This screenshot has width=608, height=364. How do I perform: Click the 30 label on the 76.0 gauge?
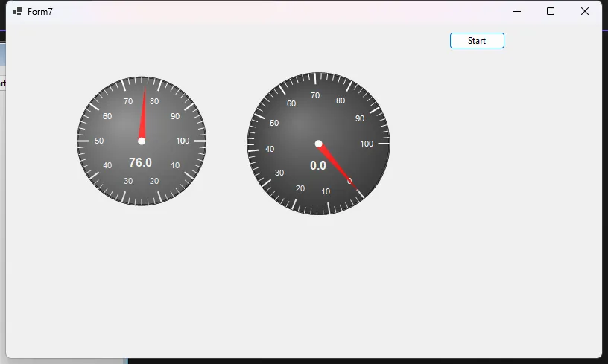click(x=128, y=181)
